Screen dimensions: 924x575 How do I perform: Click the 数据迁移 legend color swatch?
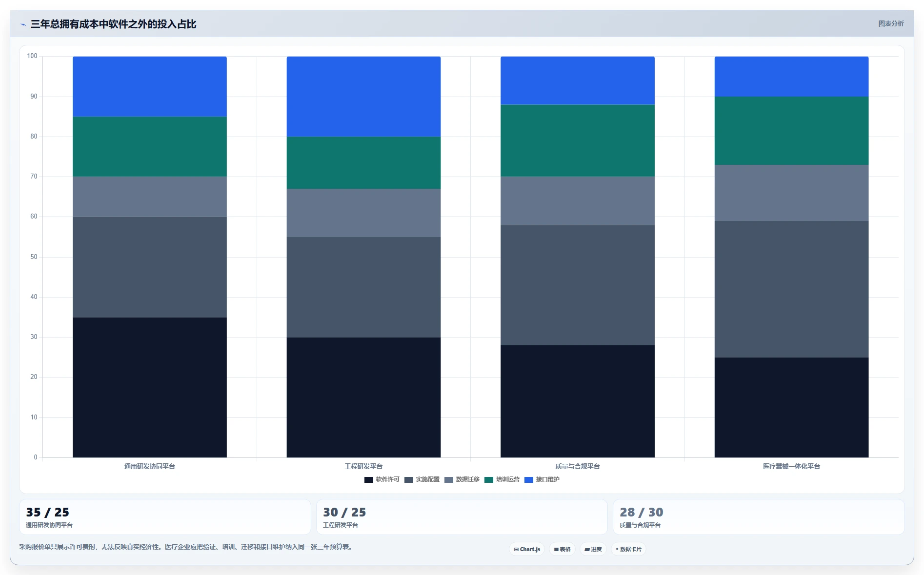coord(449,479)
